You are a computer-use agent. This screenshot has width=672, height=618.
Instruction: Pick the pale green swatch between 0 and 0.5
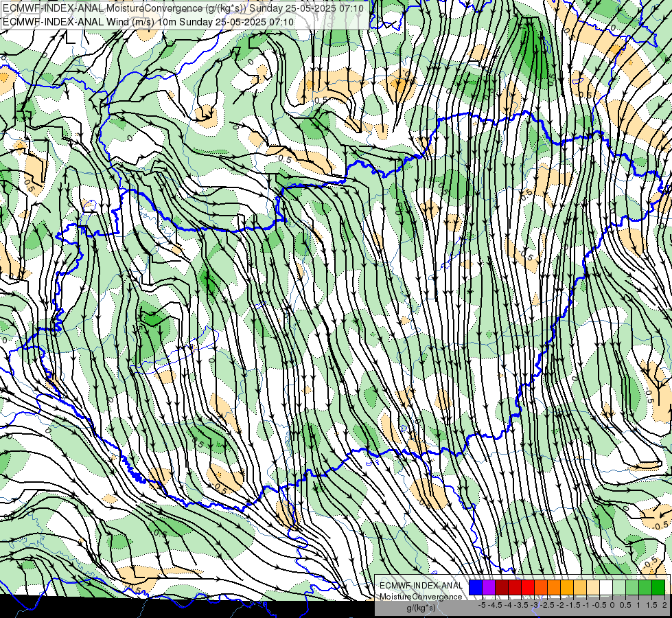(619, 587)
